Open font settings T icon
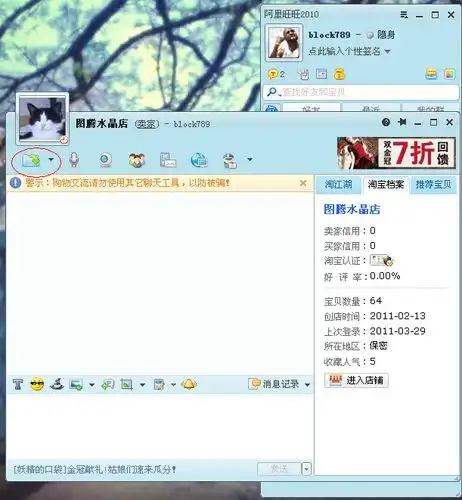This screenshot has height=500, width=462. tap(18, 384)
